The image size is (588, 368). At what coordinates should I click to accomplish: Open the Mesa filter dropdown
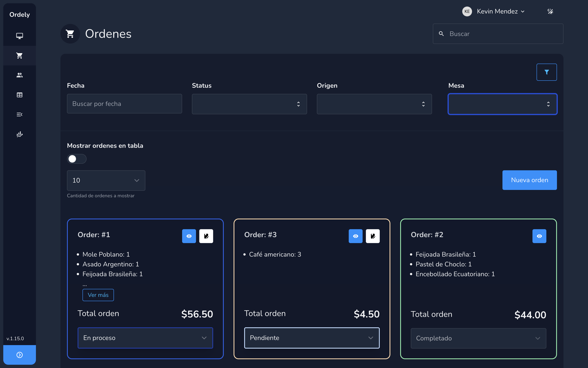pyautogui.click(x=502, y=104)
